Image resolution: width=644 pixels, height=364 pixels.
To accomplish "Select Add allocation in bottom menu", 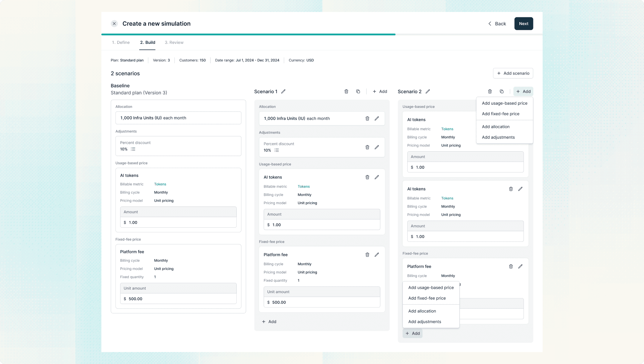I will coord(422,311).
